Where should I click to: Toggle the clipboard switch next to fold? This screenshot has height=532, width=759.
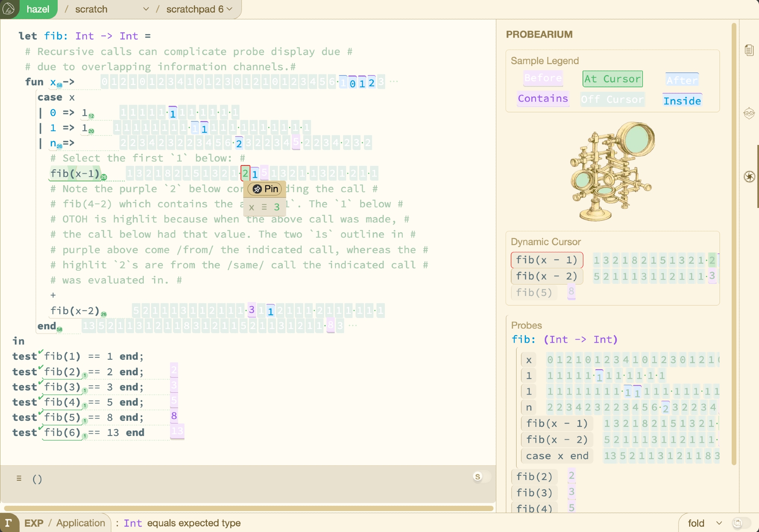pos(740,523)
